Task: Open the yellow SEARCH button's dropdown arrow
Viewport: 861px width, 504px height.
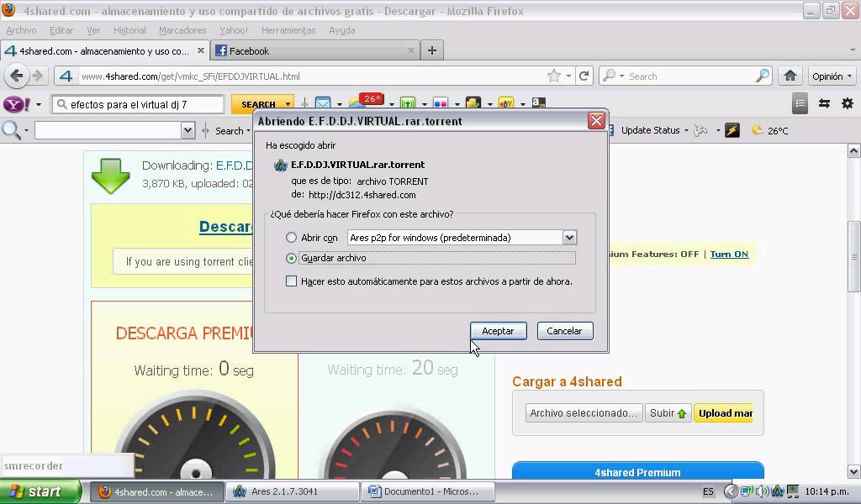Action: pyautogui.click(x=288, y=104)
